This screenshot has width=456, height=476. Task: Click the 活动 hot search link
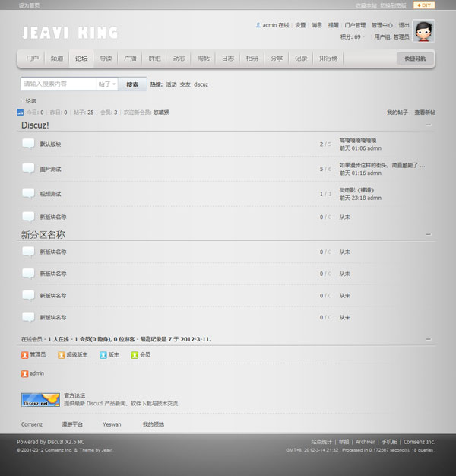(171, 84)
